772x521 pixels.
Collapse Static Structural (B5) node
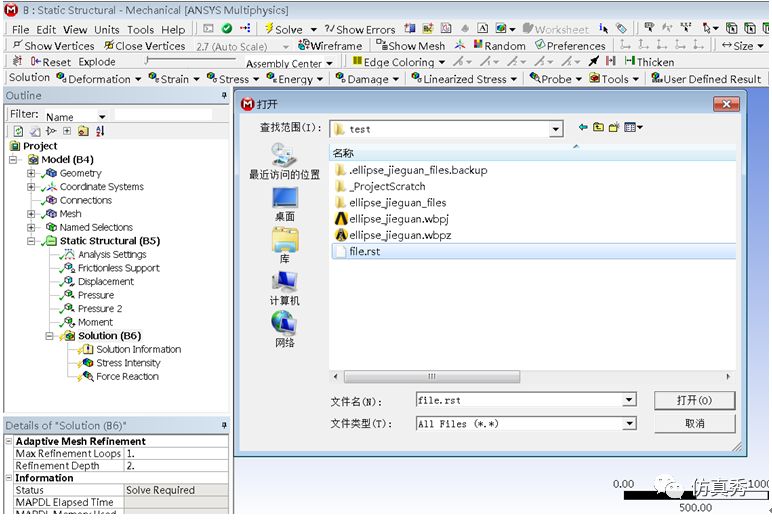(31, 241)
